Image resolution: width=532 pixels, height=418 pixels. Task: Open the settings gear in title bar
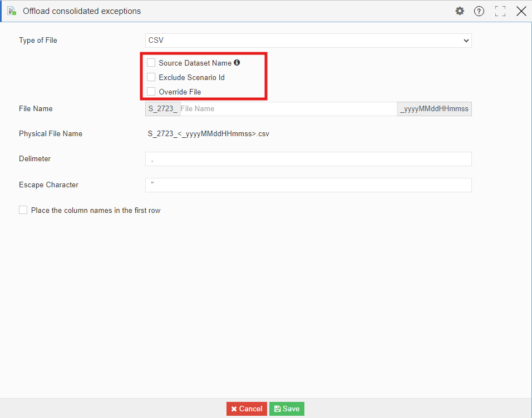click(460, 11)
